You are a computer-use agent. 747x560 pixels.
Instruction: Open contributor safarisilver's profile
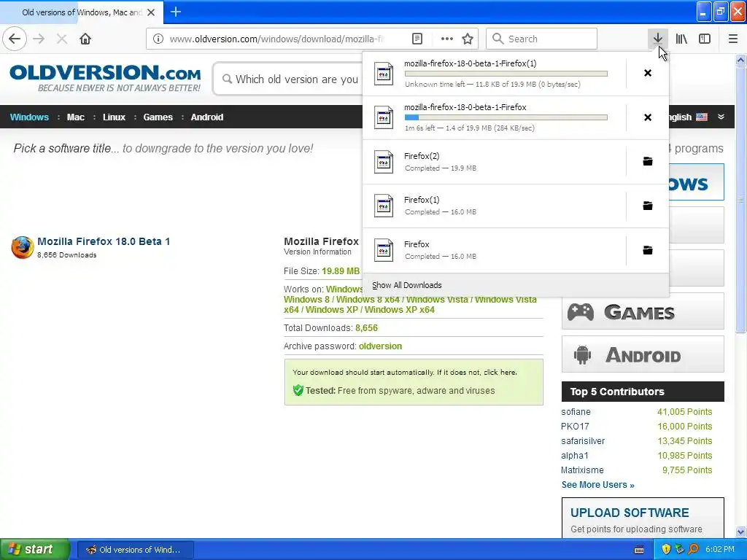click(x=583, y=441)
